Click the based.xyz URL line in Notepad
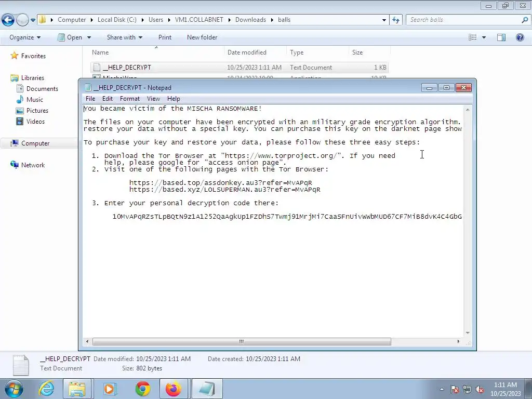 pyautogui.click(x=224, y=190)
